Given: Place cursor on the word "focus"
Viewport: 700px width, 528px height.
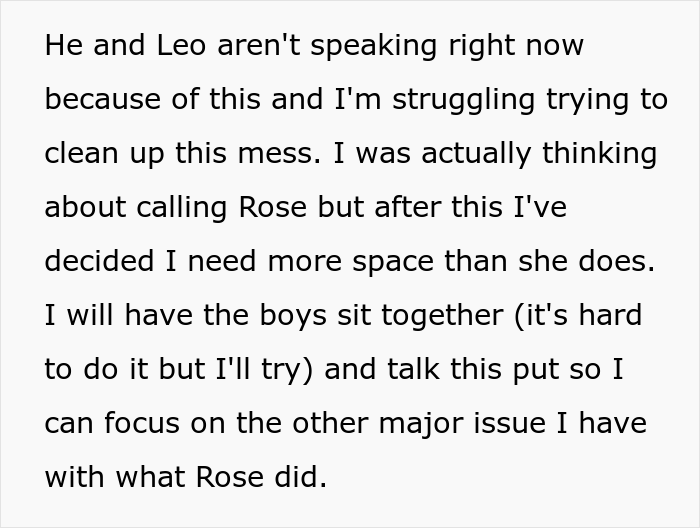Looking at the screenshot, I should (140, 424).
